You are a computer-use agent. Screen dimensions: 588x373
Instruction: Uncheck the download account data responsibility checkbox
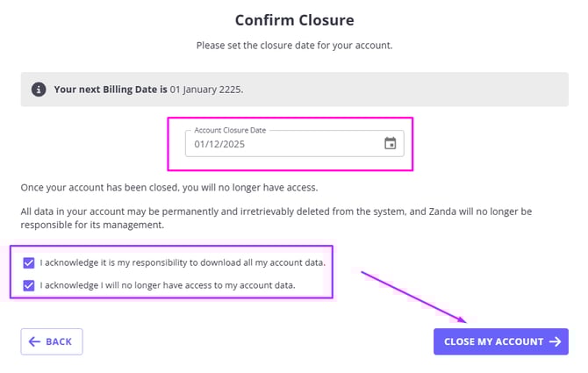click(x=30, y=262)
